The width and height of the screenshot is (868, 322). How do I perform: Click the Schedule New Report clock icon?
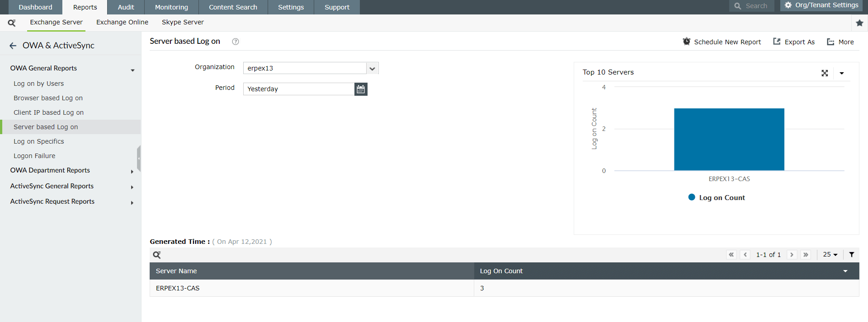[686, 42]
